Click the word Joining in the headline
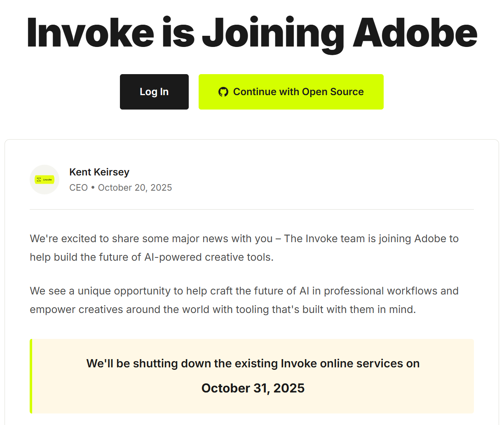This screenshot has width=504, height=425. (x=273, y=33)
